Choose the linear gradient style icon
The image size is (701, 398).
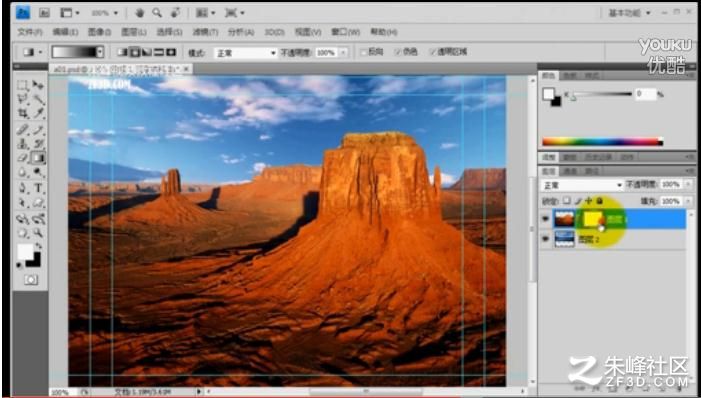click(122, 52)
